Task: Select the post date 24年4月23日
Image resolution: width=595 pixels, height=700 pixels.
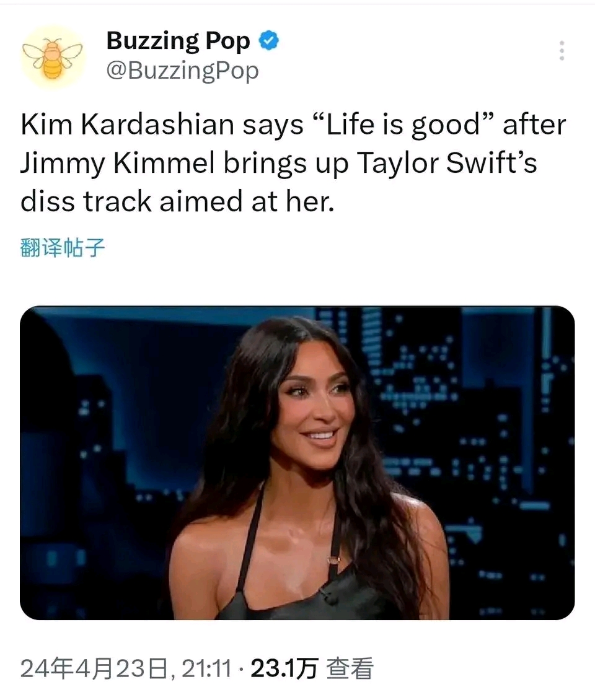Action: click(94, 669)
